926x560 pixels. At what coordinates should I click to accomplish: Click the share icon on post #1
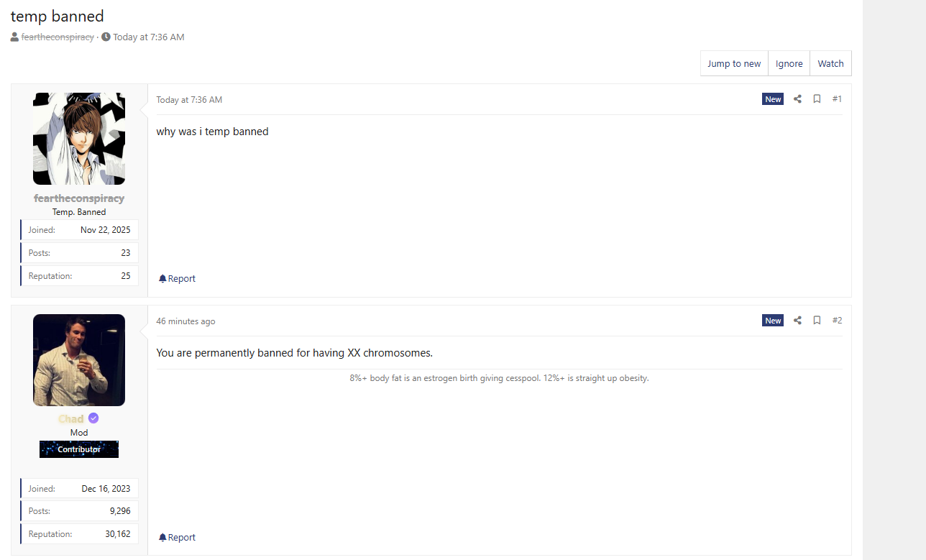[x=797, y=99]
